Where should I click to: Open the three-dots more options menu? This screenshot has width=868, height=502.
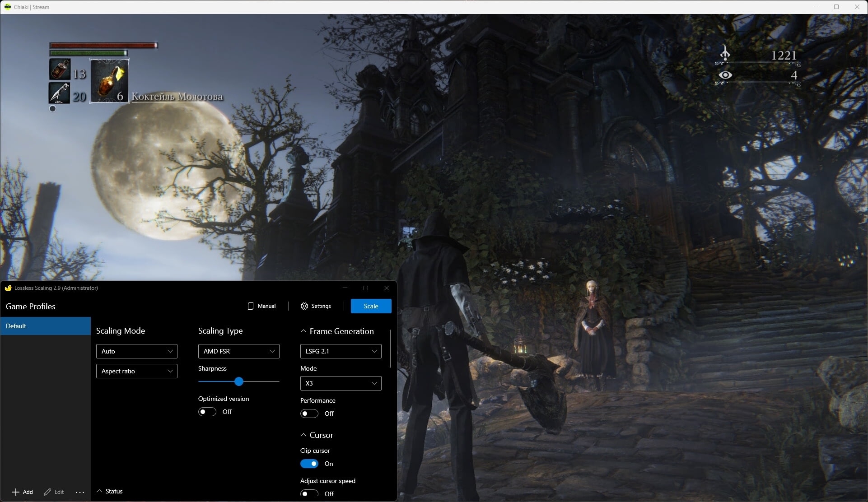(80, 492)
